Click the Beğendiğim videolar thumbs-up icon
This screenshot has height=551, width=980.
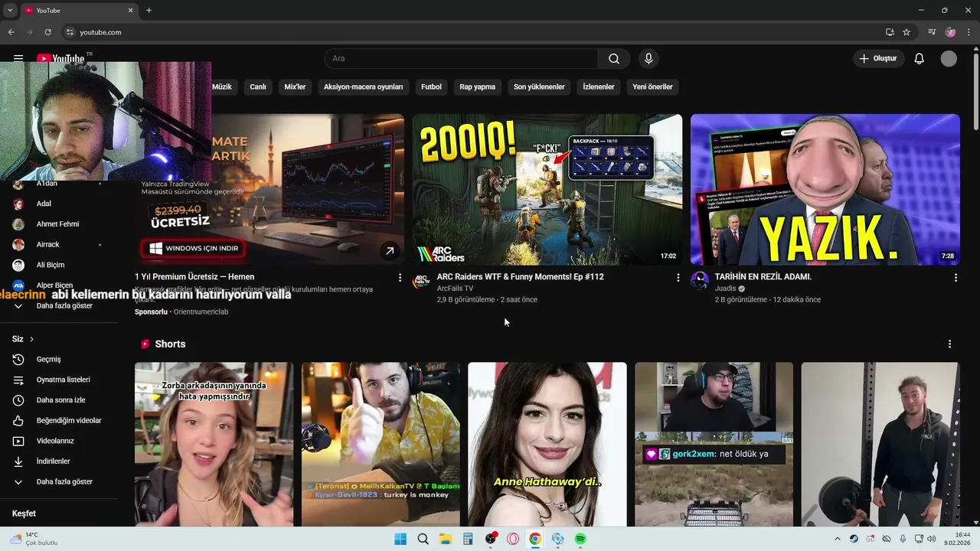pos(18,421)
